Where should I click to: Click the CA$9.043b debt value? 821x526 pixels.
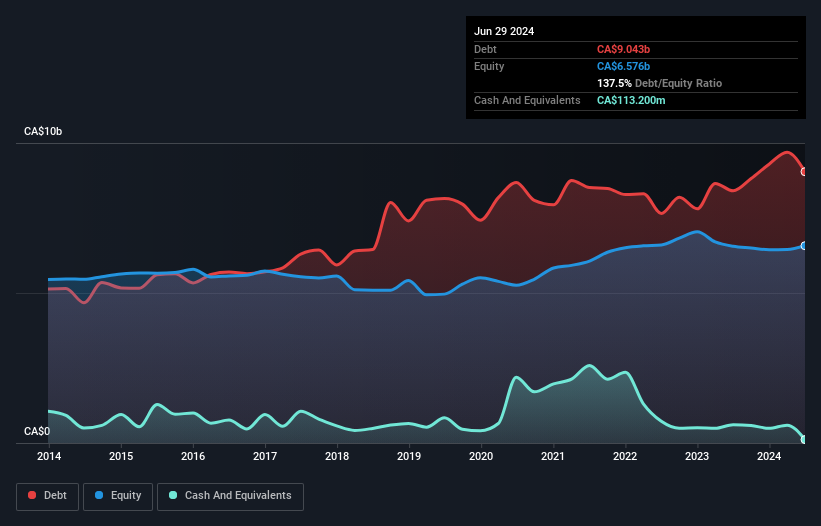click(x=623, y=49)
